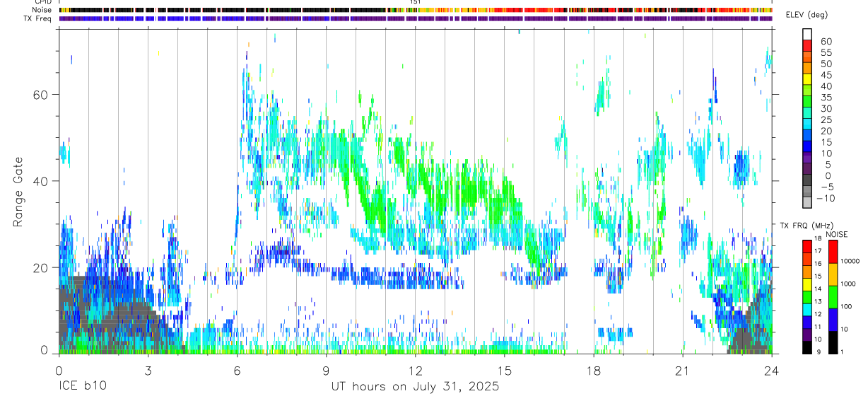868x401 pixels.
Task: Pick the green segment of the NOISE color bar
Action: point(833,297)
